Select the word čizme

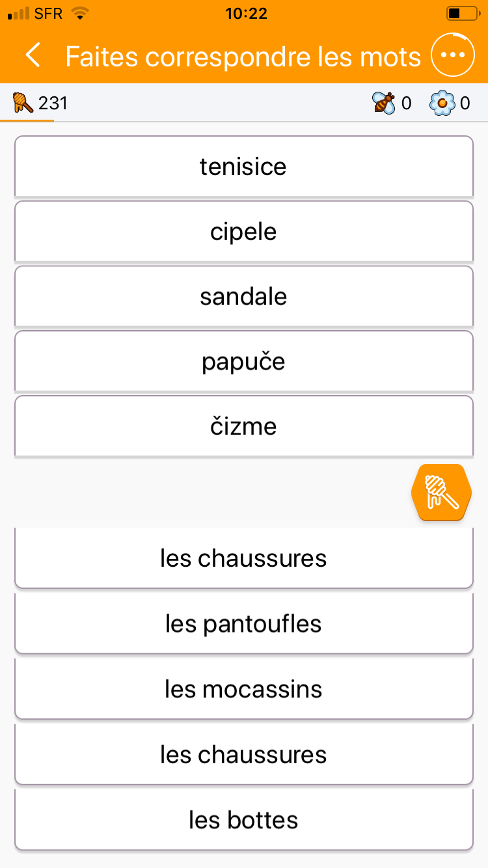[243, 427]
